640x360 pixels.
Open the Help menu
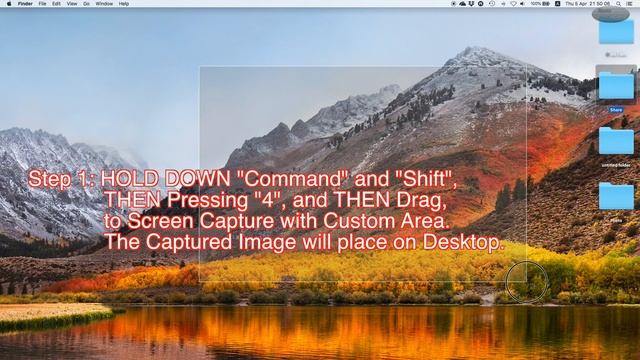point(124,4)
